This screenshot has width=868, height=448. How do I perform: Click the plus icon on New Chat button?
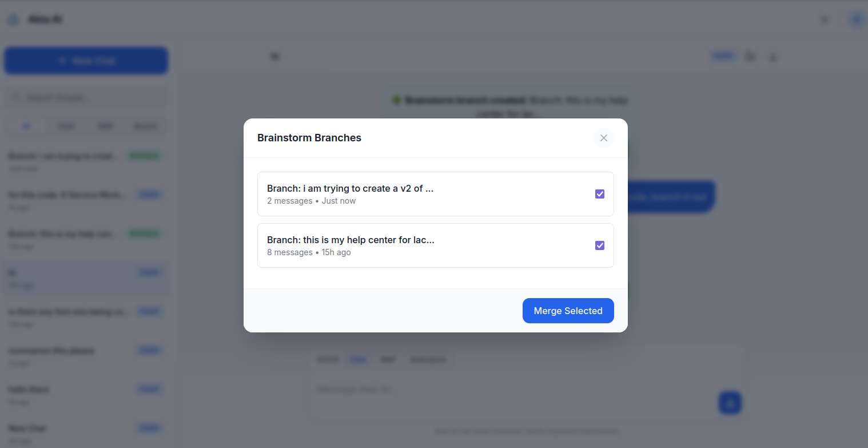click(x=62, y=61)
